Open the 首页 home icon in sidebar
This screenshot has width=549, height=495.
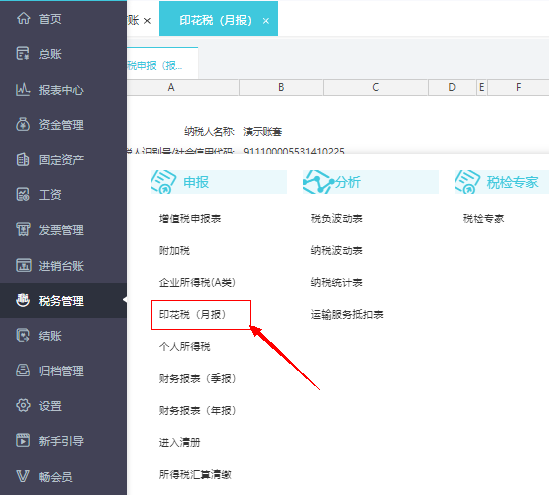pyautogui.click(x=23, y=18)
